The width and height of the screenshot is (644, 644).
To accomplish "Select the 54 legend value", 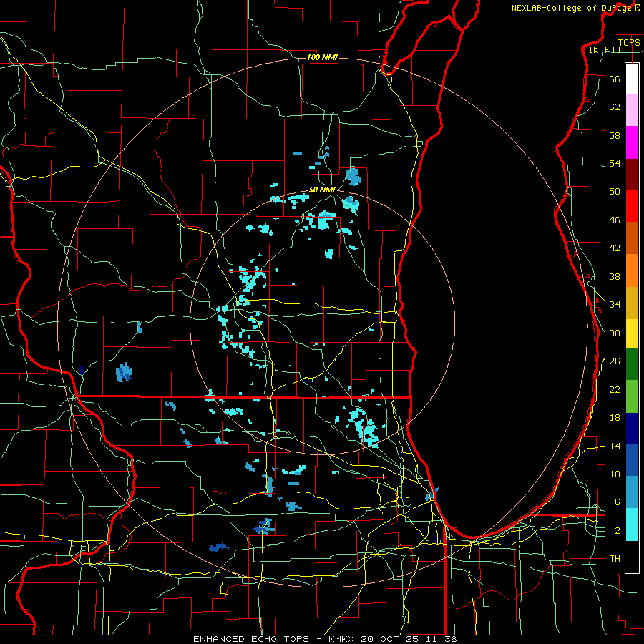I will pyautogui.click(x=615, y=163).
